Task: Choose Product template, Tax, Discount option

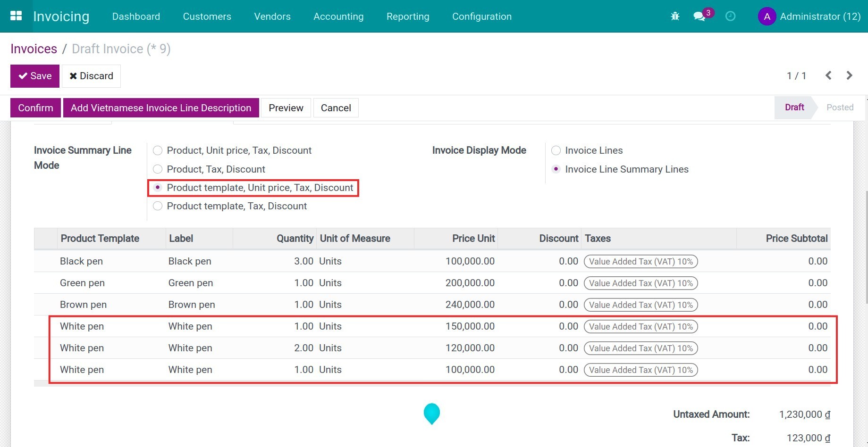Action: (x=158, y=206)
